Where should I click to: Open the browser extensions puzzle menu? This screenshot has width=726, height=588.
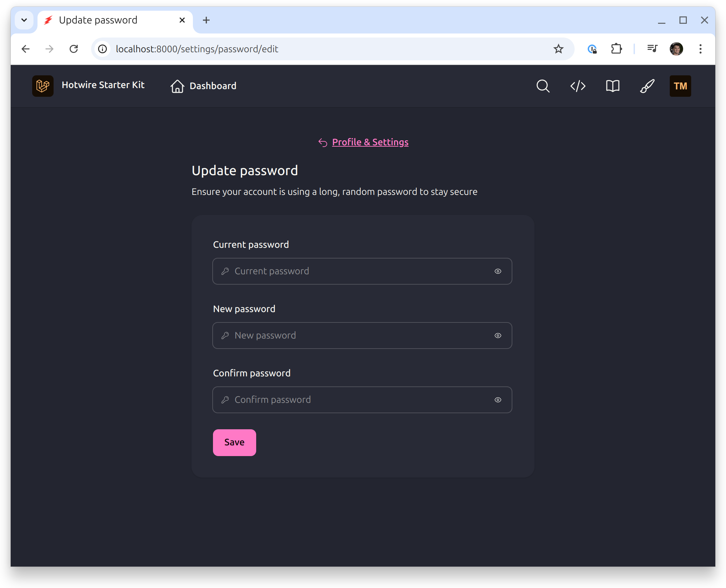(616, 49)
